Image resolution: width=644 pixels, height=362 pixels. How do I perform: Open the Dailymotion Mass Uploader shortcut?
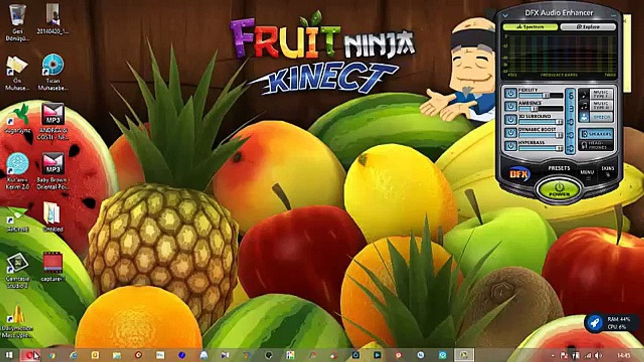pos(18,321)
